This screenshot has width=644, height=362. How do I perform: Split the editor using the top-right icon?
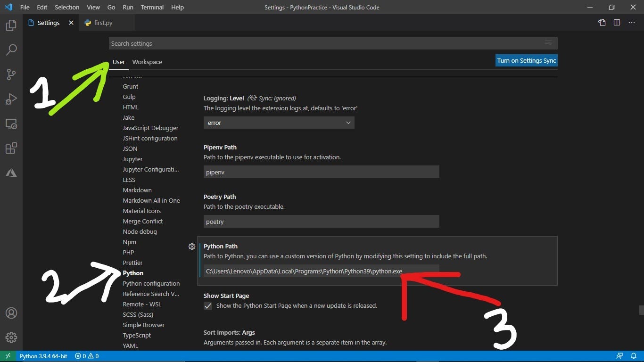pyautogui.click(x=618, y=22)
